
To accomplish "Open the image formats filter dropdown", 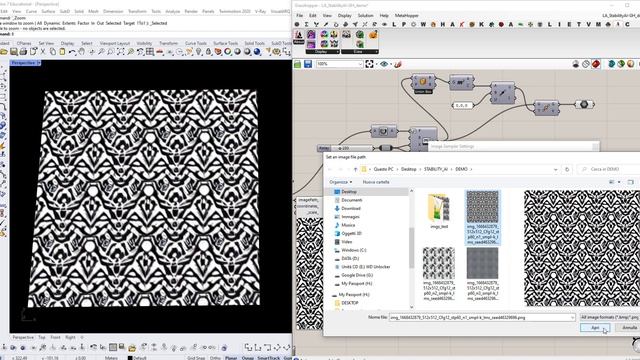I will 609,317.
